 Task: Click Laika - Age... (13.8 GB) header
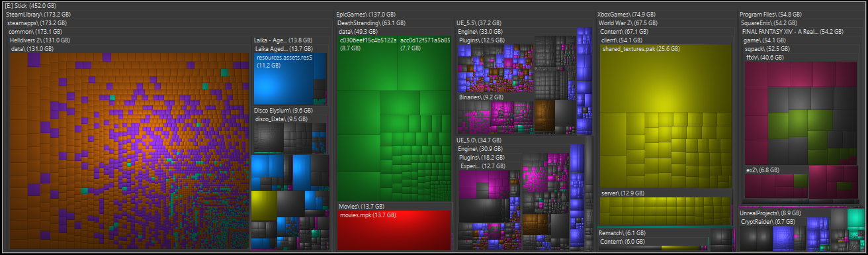coord(283,40)
